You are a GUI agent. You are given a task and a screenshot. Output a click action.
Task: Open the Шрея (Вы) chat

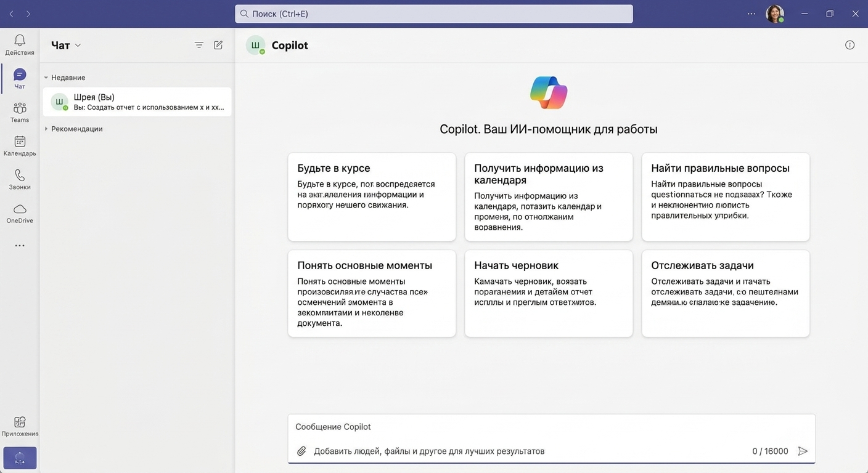click(x=137, y=102)
